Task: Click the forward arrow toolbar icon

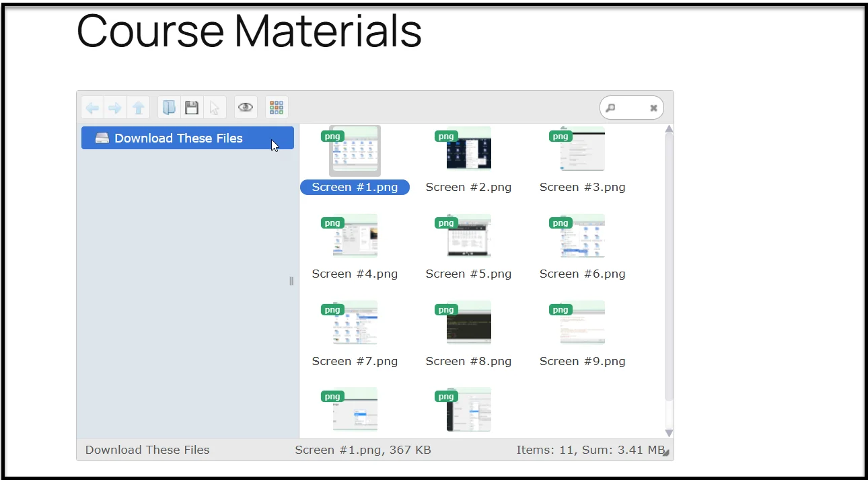Action: (x=115, y=108)
